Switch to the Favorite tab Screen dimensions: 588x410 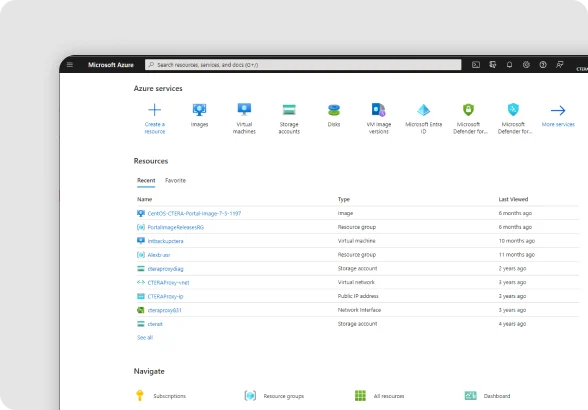click(x=175, y=180)
